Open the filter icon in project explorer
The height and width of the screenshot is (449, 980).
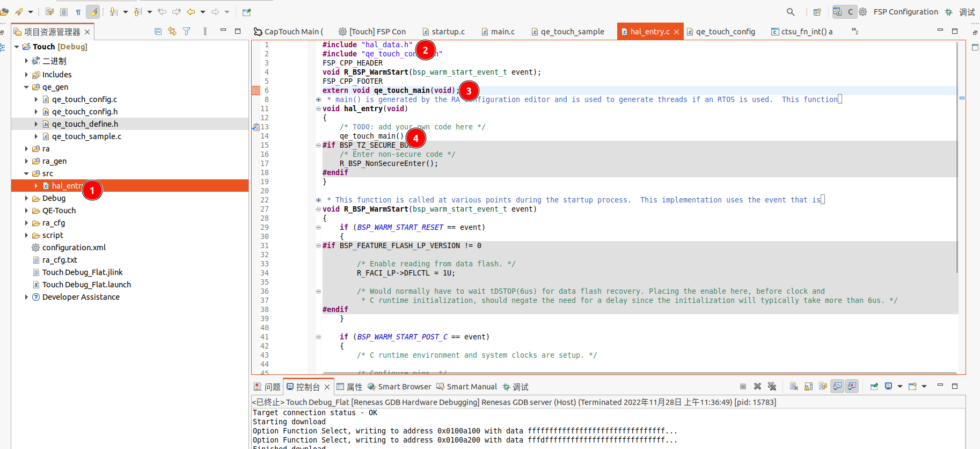tap(187, 32)
